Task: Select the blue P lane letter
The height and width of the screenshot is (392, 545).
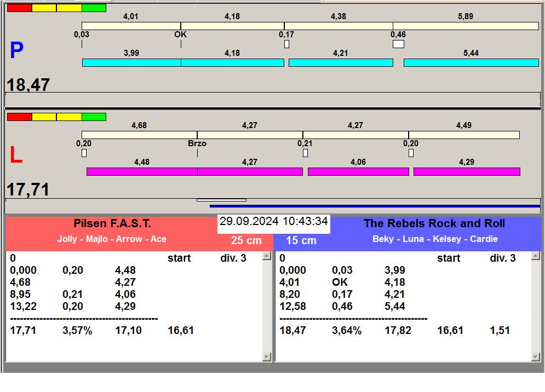Action: [x=16, y=51]
